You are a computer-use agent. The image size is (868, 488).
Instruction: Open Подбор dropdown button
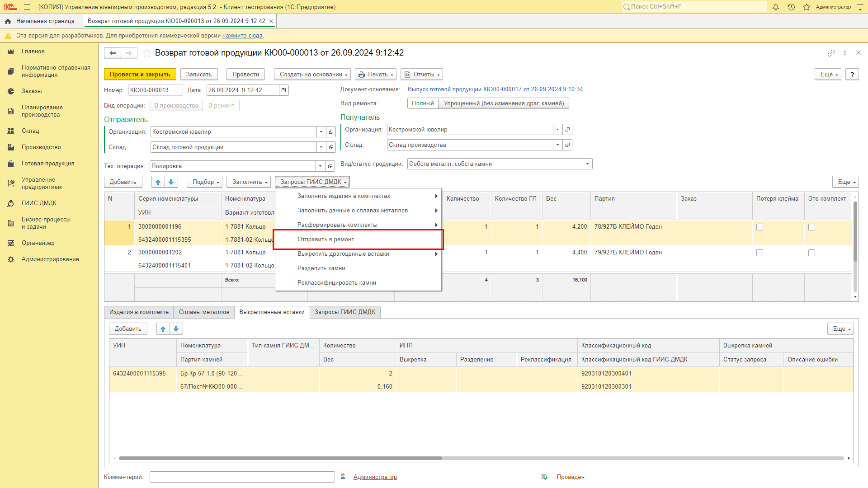click(x=204, y=182)
